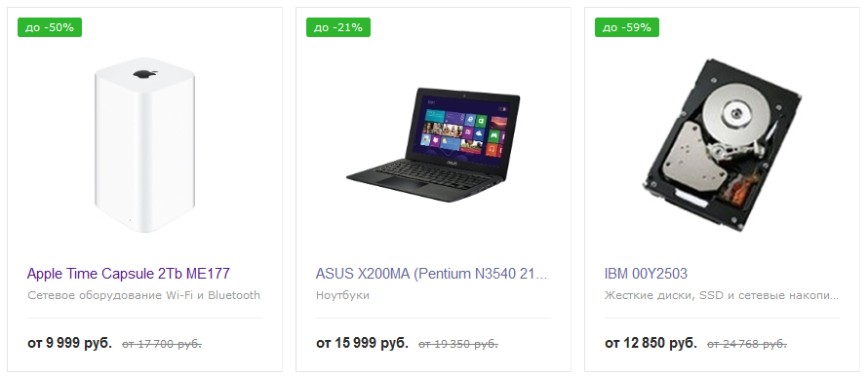Click the green "до -59%" discount badge
The image size is (868, 376).
[627, 27]
